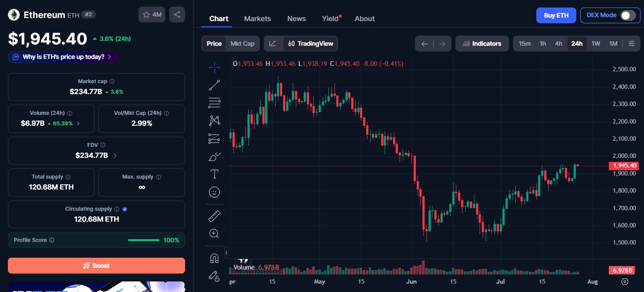Click the Buy ETH button
Viewport: 644px width, 292px height.
pos(556,15)
